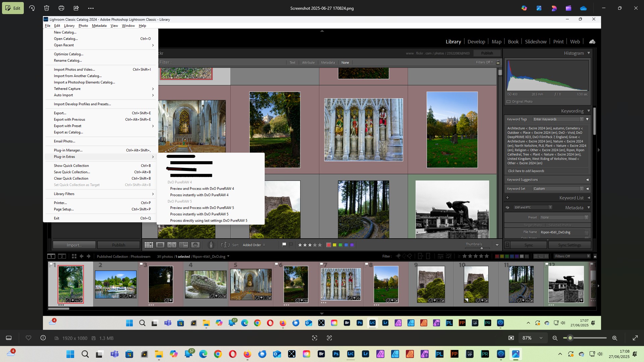
Task: Open Lightroom People view
Action: (195, 245)
